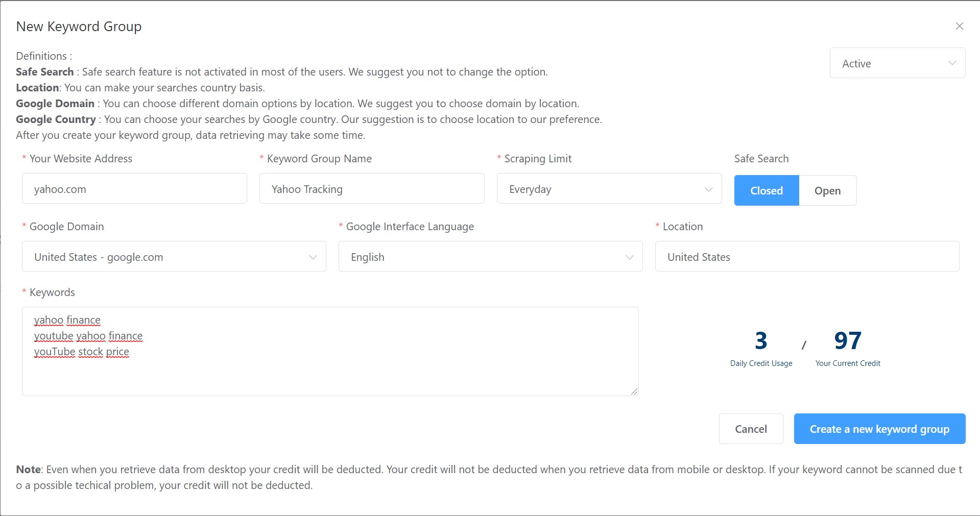The width and height of the screenshot is (980, 516).
Task: Click the 'Definitions :' heading text
Action: pyautogui.click(x=44, y=56)
